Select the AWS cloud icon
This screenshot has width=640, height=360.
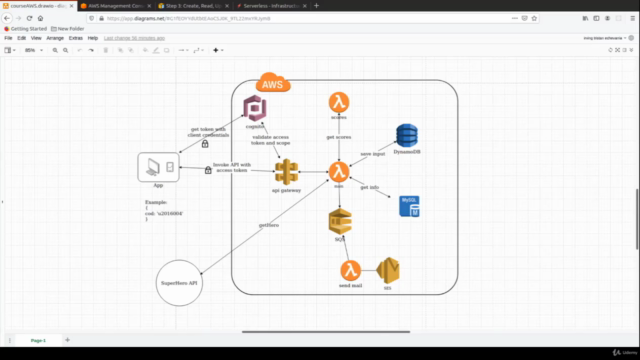[273, 82]
